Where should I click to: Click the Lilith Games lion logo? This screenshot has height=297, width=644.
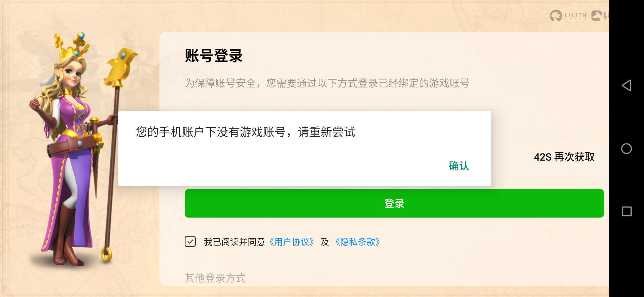click(568, 15)
